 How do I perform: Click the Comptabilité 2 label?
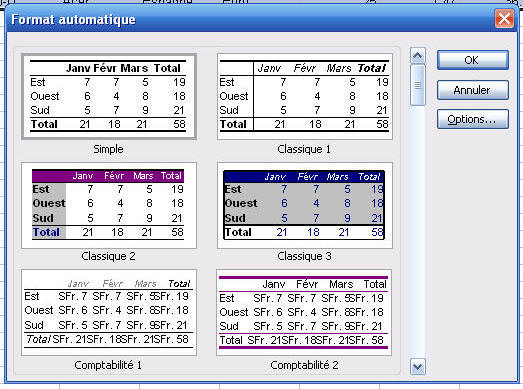tap(304, 365)
